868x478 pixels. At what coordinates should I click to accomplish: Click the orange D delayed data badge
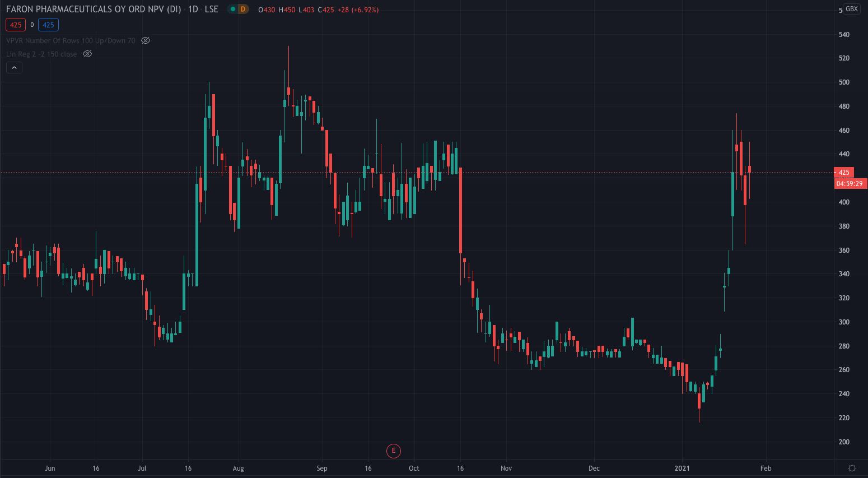[x=243, y=9]
